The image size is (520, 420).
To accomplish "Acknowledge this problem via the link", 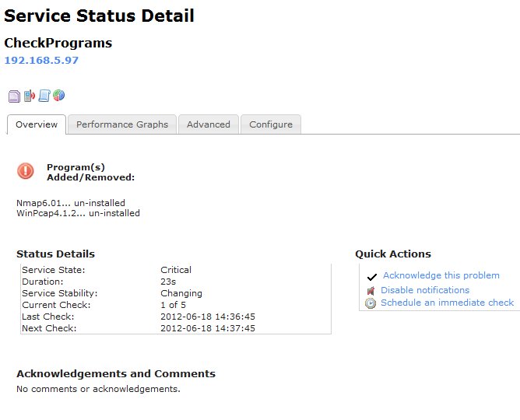I will (441, 275).
